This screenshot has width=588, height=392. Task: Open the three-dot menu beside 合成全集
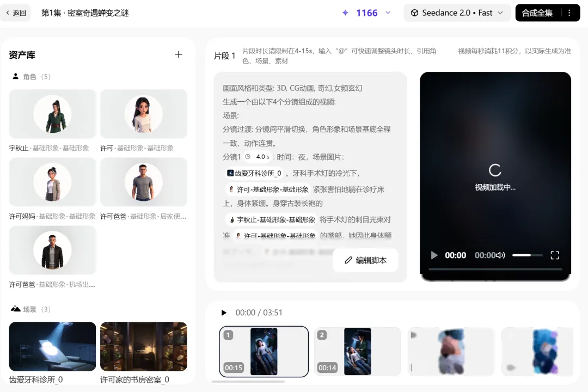pos(569,13)
